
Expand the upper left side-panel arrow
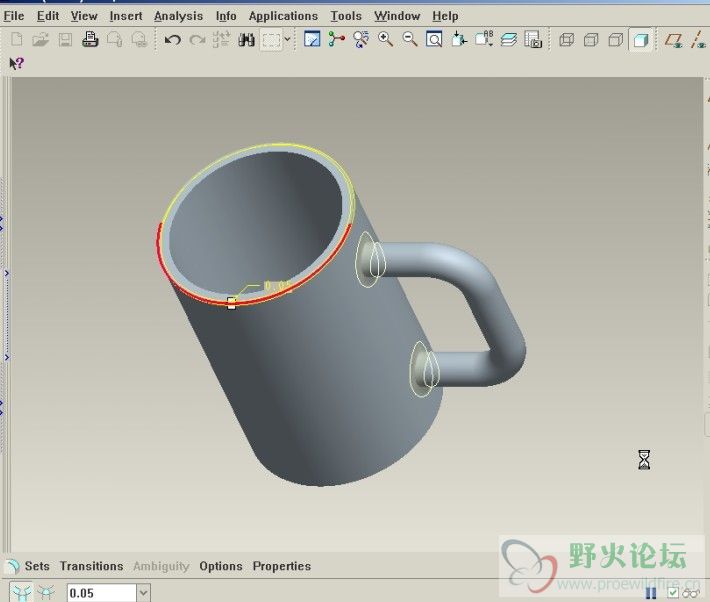[6, 273]
